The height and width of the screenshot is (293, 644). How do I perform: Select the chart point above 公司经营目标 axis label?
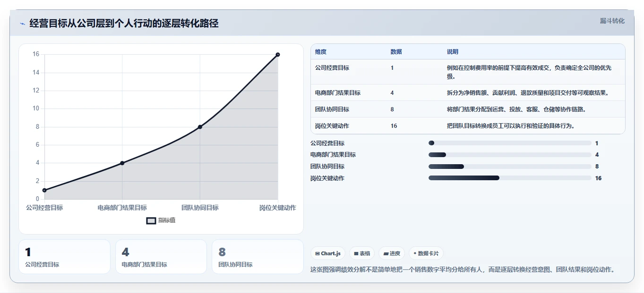point(44,190)
